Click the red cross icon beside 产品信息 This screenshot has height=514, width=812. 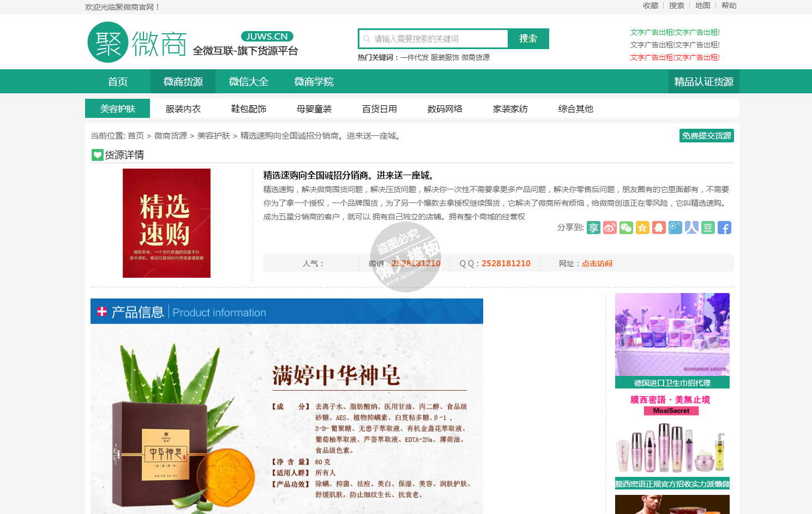(102, 312)
